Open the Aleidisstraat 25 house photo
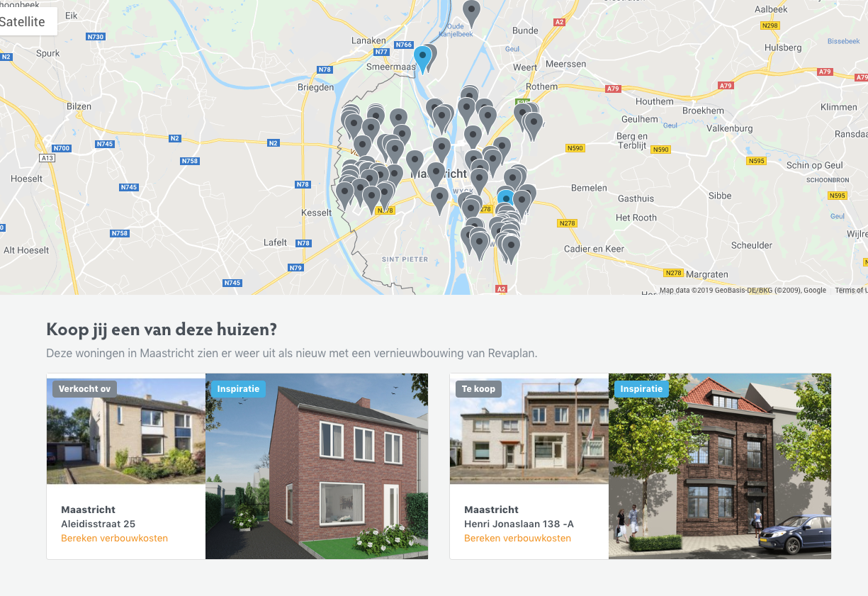 click(126, 431)
